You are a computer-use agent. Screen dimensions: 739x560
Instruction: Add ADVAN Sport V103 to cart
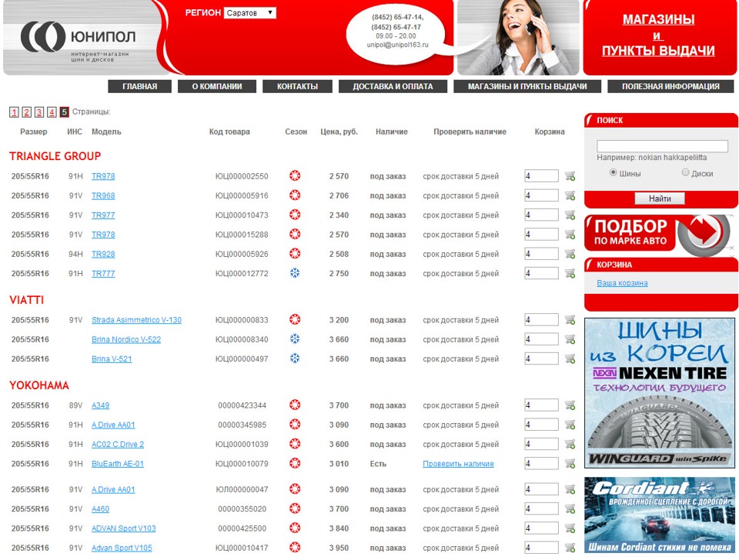pyautogui.click(x=570, y=528)
